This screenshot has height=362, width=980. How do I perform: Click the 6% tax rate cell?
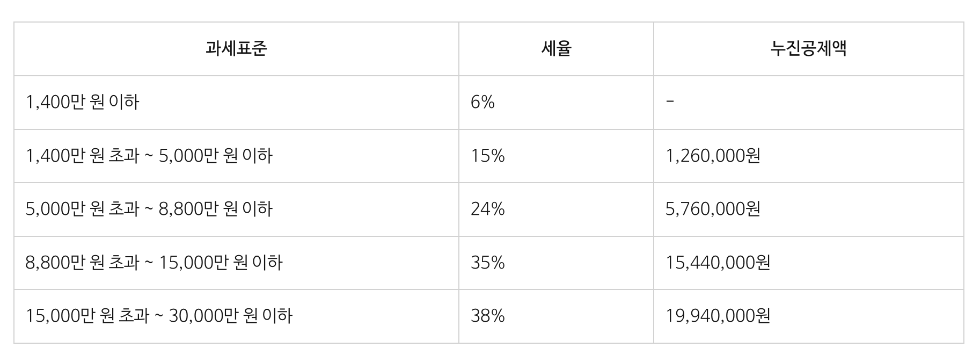pos(482,102)
